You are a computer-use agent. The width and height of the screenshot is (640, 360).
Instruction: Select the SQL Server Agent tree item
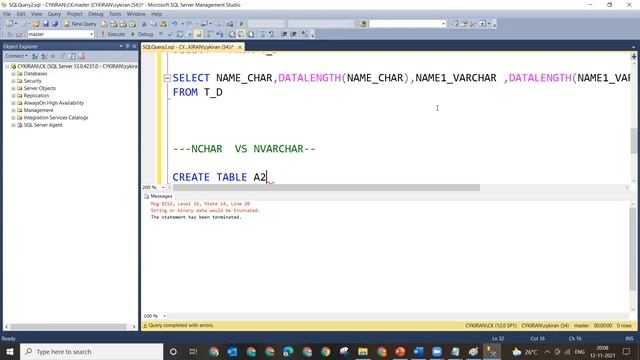(43, 125)
